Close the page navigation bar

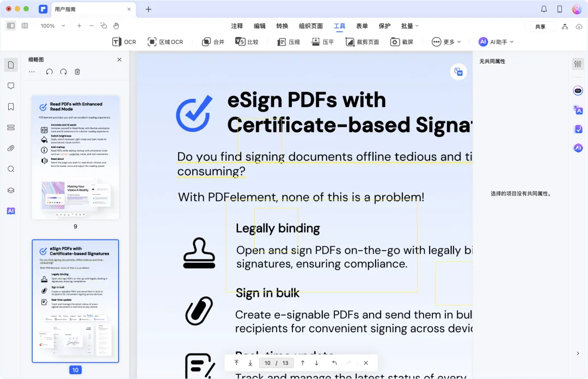[x=366, y=363]
